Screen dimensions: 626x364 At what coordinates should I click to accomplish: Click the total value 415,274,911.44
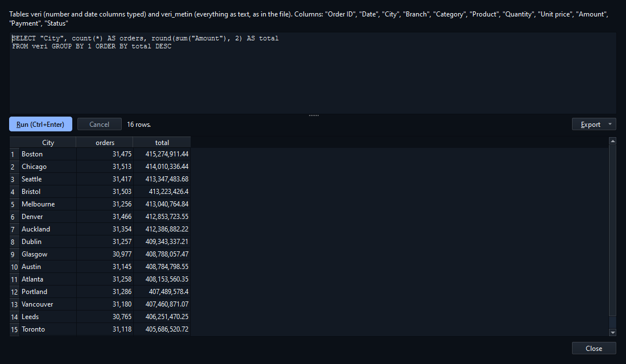[x=162, y=154]
